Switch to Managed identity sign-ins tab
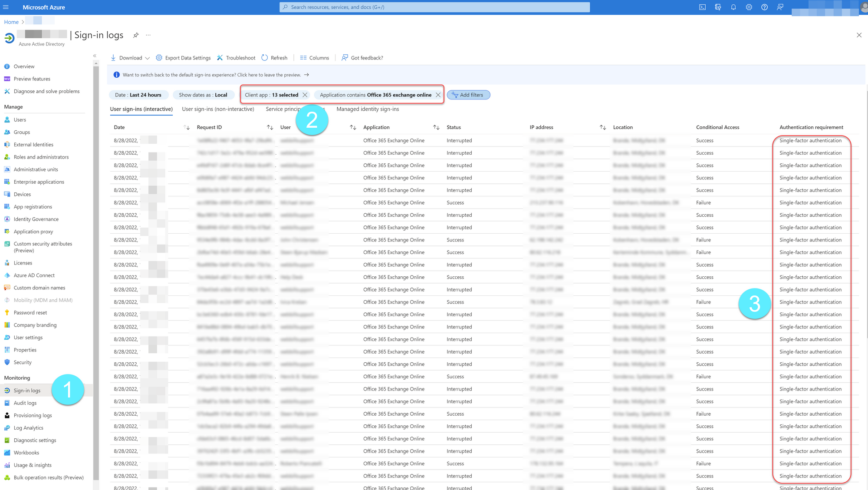The image size is (868, 490). pyautogui.click(x=368, y=109)
